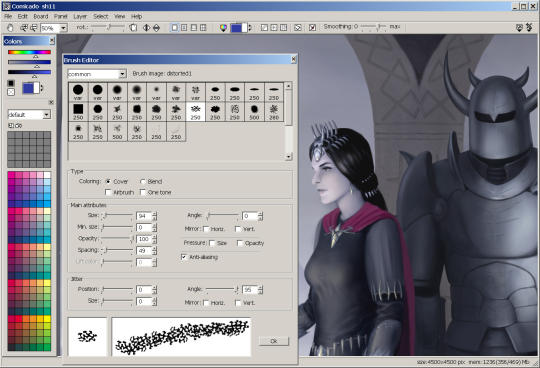
Task: Pick the third soft round var brush
Action: click(117, 92)
